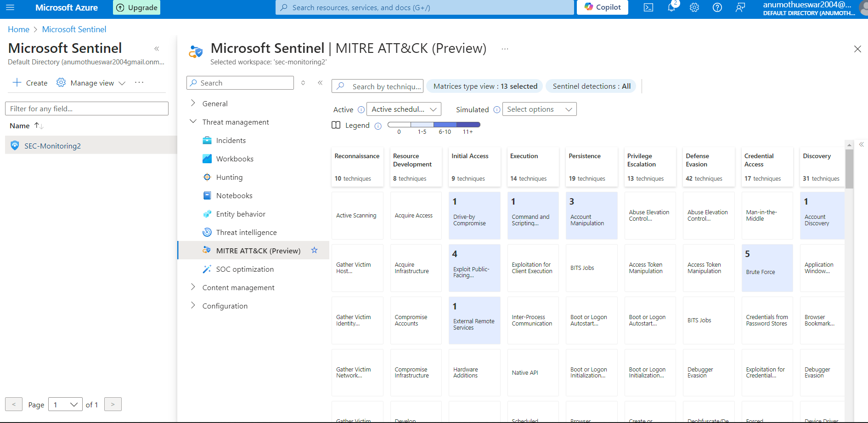Image resolution: width=868 pixels, height=423 pixels.
Task: Expand the Configuration section
Action: (193, 305)
